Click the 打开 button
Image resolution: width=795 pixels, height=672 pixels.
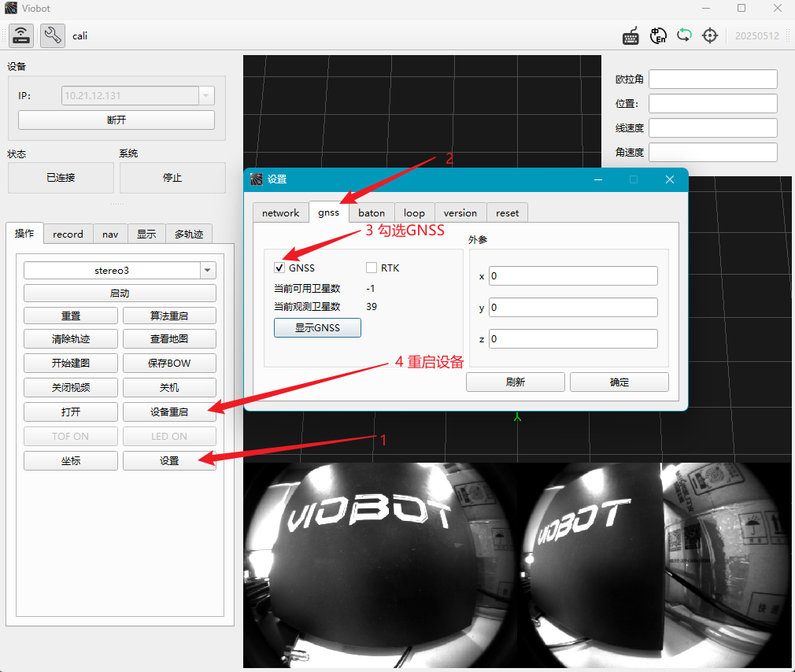(x=71, y=412)
